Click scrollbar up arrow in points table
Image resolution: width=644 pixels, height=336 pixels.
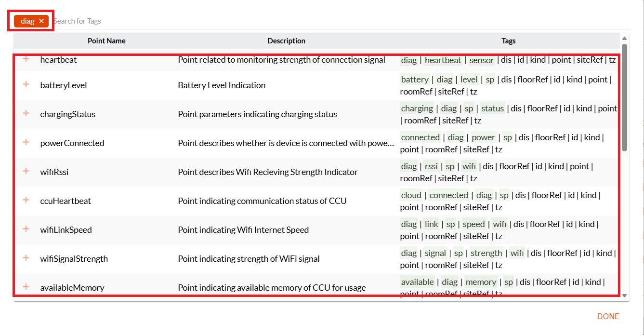(624, 39)
